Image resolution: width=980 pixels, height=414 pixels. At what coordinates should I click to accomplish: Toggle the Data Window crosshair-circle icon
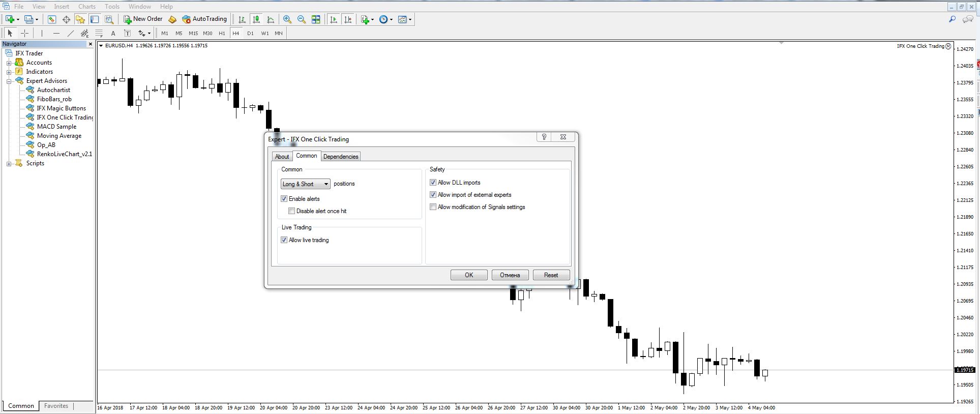pyautogui.click(x=66, y=19)
